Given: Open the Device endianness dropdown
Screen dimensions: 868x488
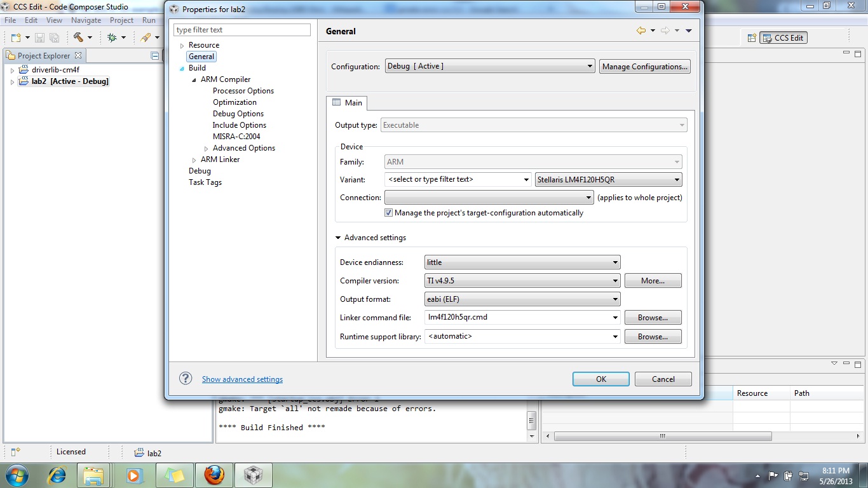Looking at the screenshot, I should [522, 262].
